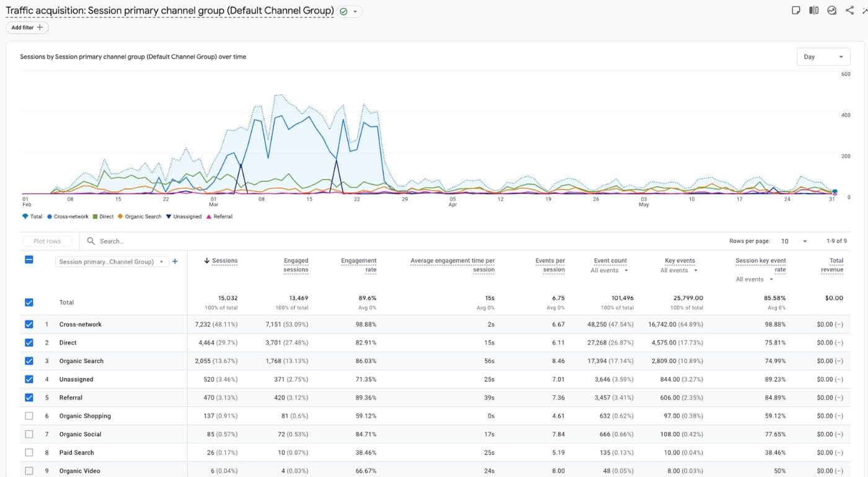Click the magnifier icon in table search
Viewport: 868px width, 477px height.
91,241
